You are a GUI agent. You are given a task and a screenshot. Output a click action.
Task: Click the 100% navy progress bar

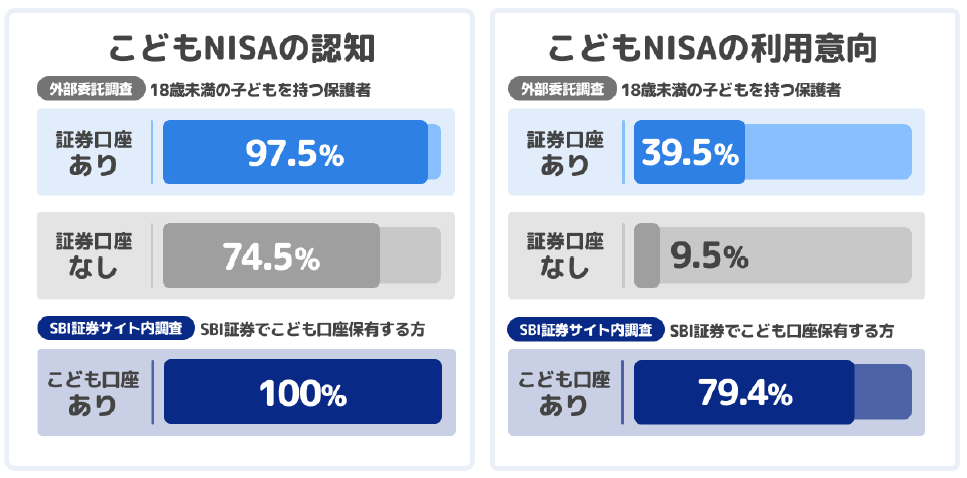pos(303,392)
